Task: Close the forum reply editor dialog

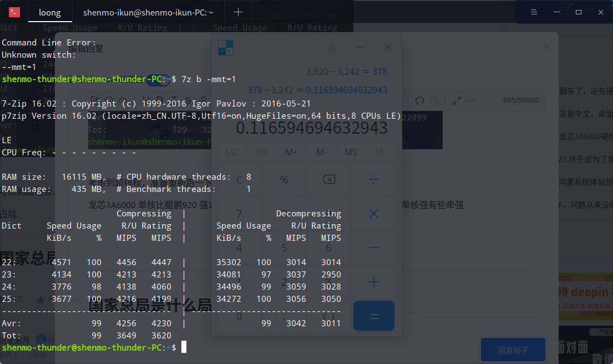Action: tap(546, 47)
